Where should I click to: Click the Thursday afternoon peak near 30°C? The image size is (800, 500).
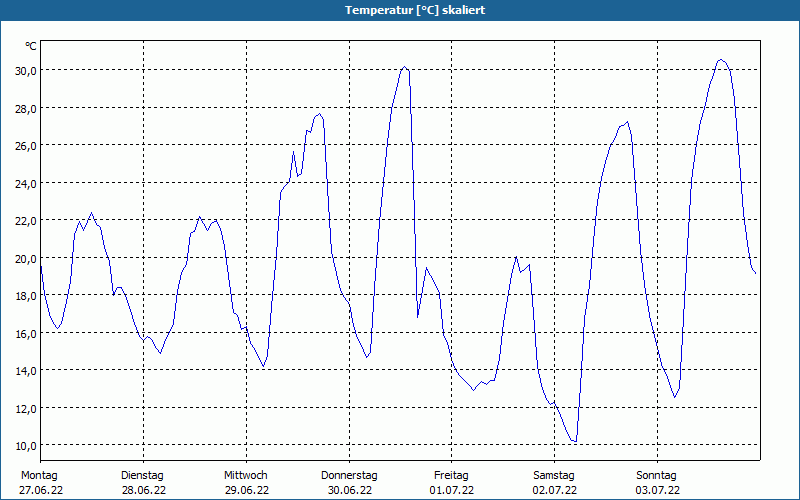click(x=405, y=67)
